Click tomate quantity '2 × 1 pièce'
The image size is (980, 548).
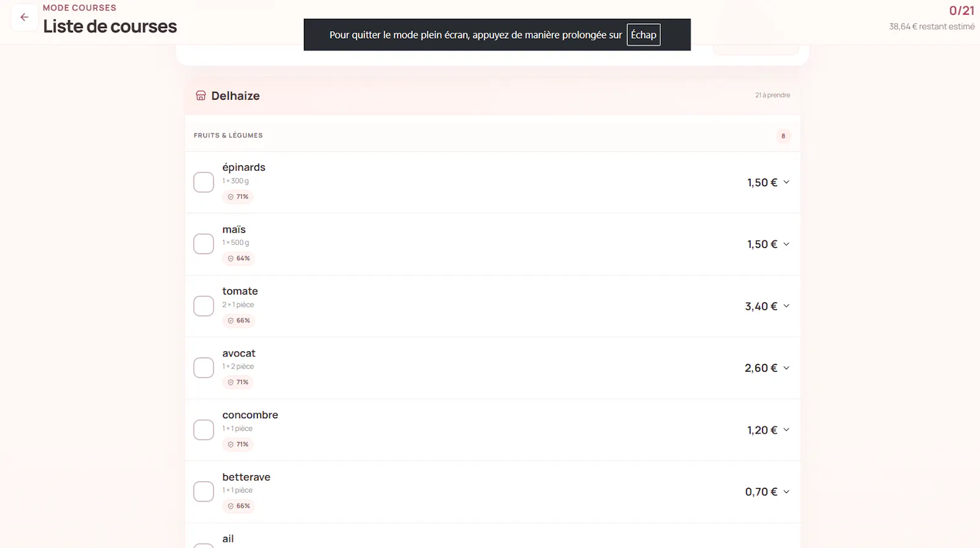pyautogui.click(x=238, y=305)
